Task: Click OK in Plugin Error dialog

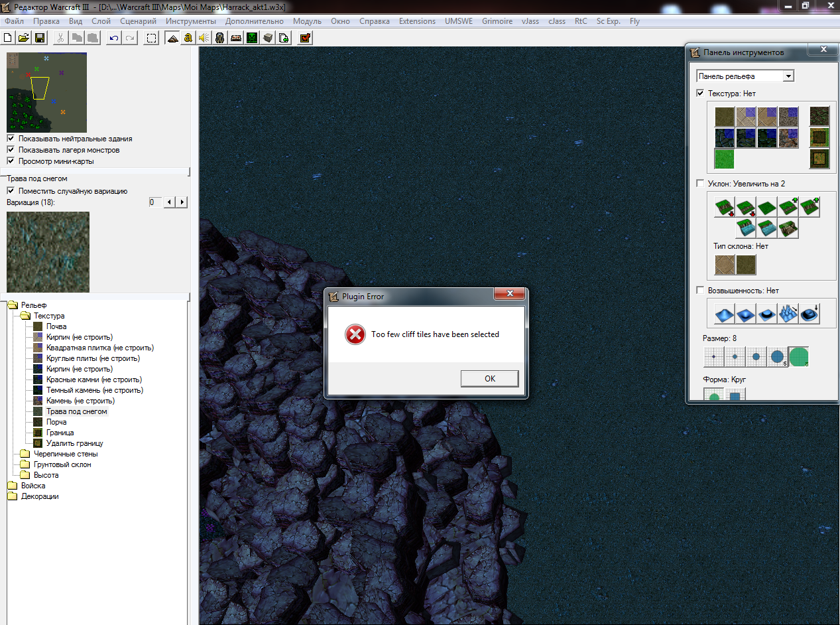Action: tap(490, 378)
